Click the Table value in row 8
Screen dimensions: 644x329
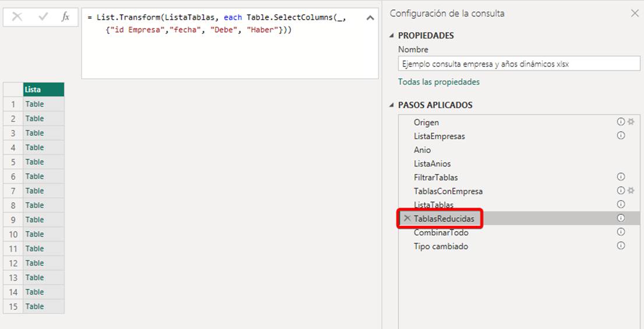pyautogui.click(x=35, y=205)
